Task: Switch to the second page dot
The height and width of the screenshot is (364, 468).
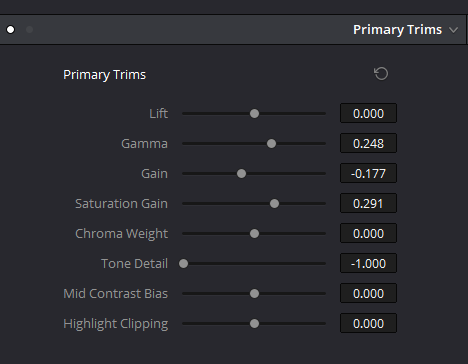Action: pyautogui.click(x=29, y=30)
